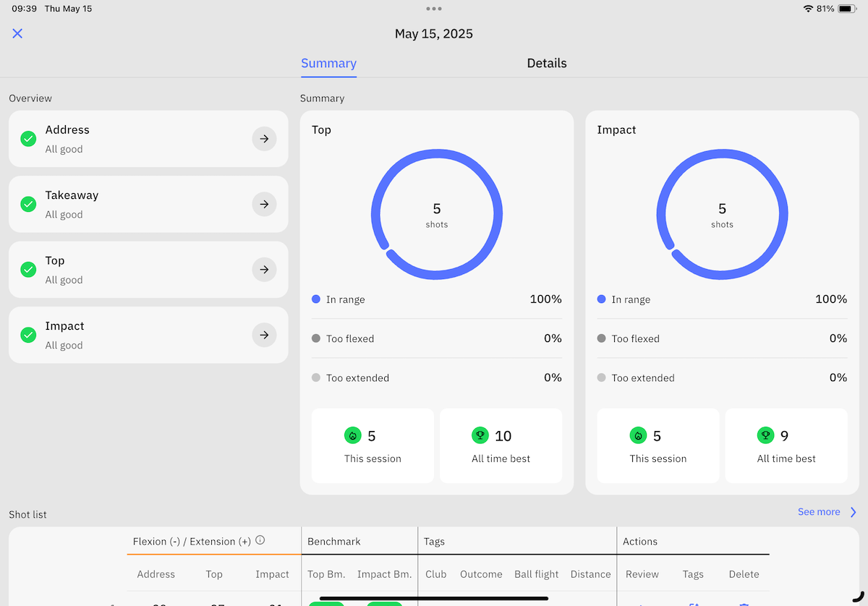Click the Too flexed dot in Top panel
The image size is (868, 606).
[316, 338]
